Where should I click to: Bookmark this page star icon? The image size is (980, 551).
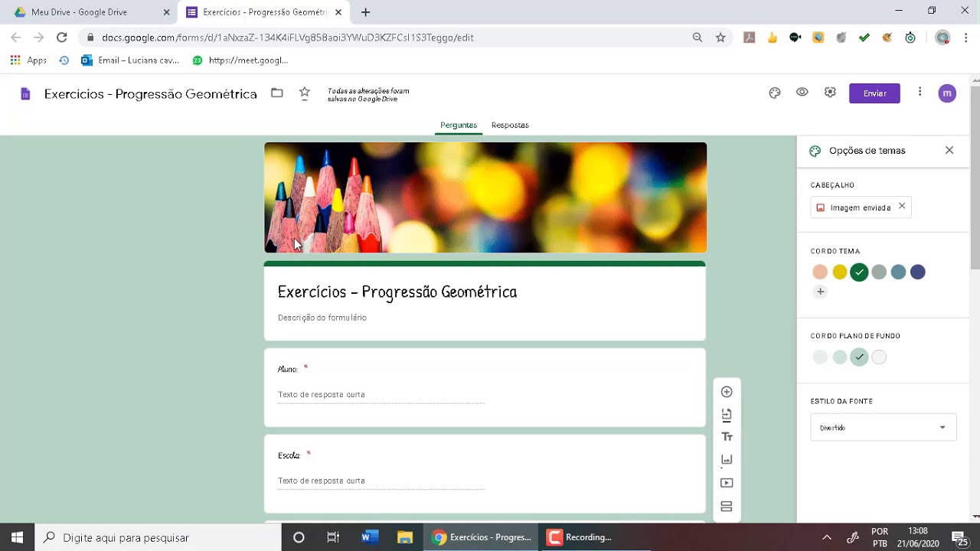pyautogui.click(x=720, y=37)
